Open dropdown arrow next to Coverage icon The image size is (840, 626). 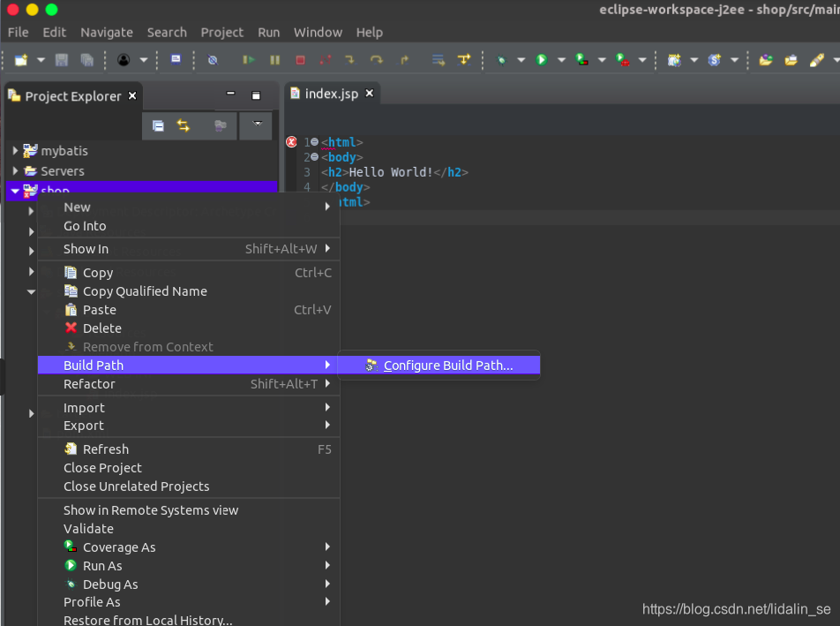click(602, 59)
